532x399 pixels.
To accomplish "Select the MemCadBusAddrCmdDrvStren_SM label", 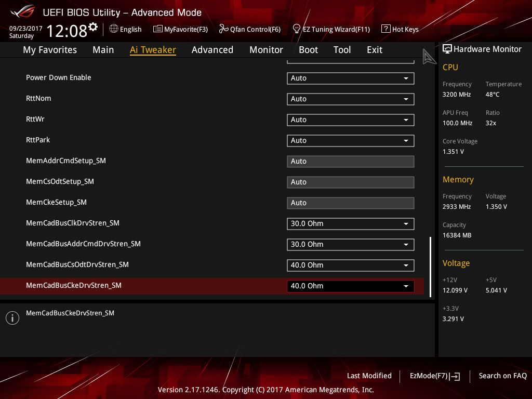I will coord(83,244).
